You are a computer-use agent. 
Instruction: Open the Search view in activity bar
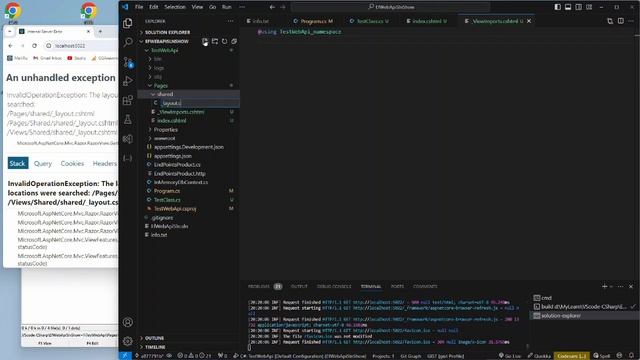[x=128, y=42]
